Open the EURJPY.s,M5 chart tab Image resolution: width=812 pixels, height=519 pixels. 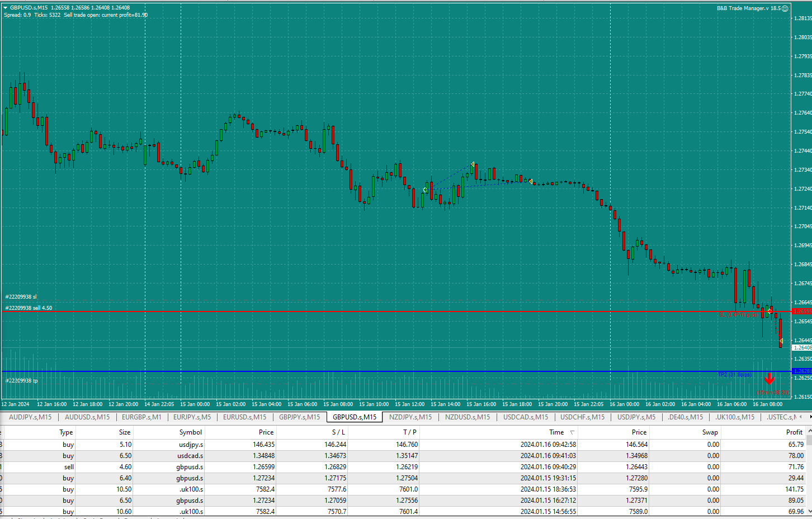192,417
